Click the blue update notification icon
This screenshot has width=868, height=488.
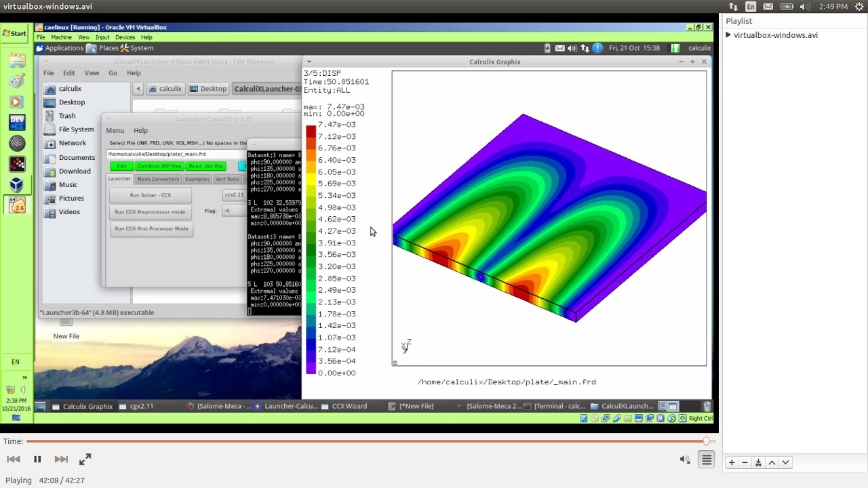[597, 48]
